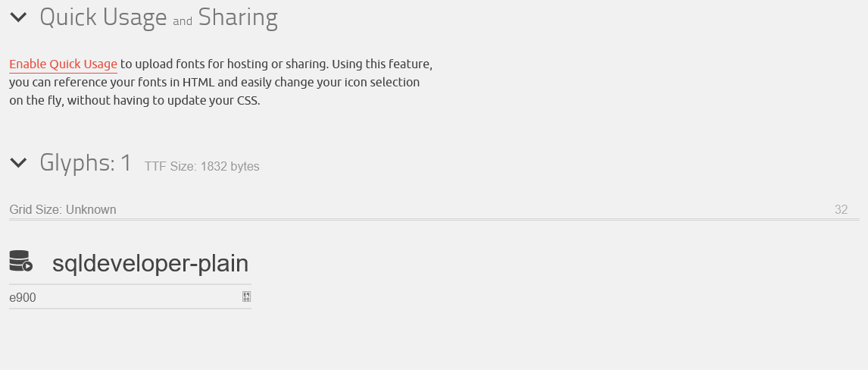Click the grid size divider line
868x370 pixels.
pyautogui.click(x=434, y=220)
